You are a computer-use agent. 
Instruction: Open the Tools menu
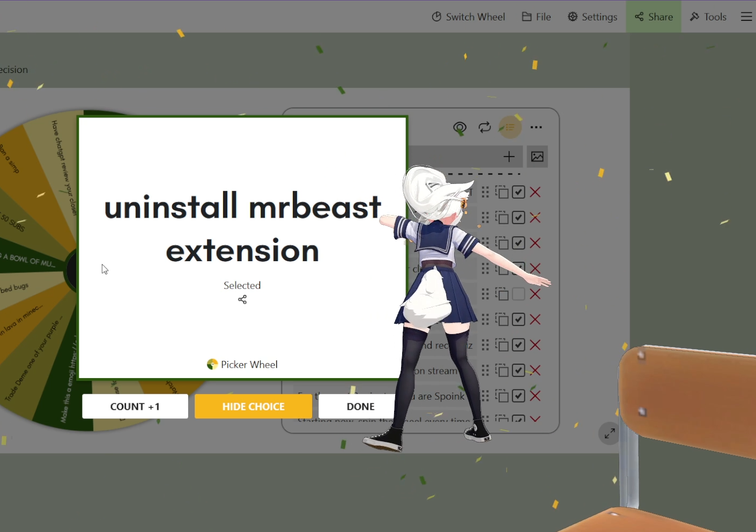coord(708,17)
